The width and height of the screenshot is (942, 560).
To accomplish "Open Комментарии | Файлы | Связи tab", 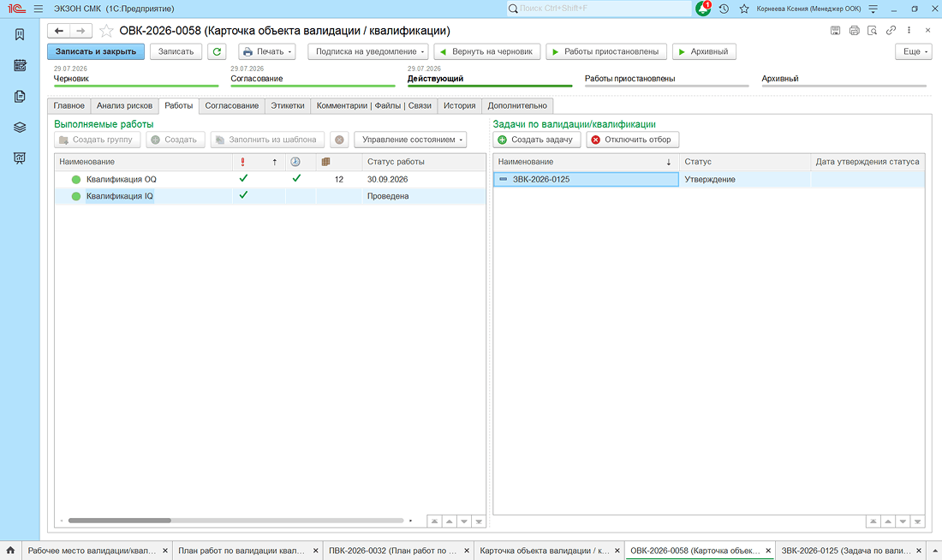I will [x=373, y=106].
